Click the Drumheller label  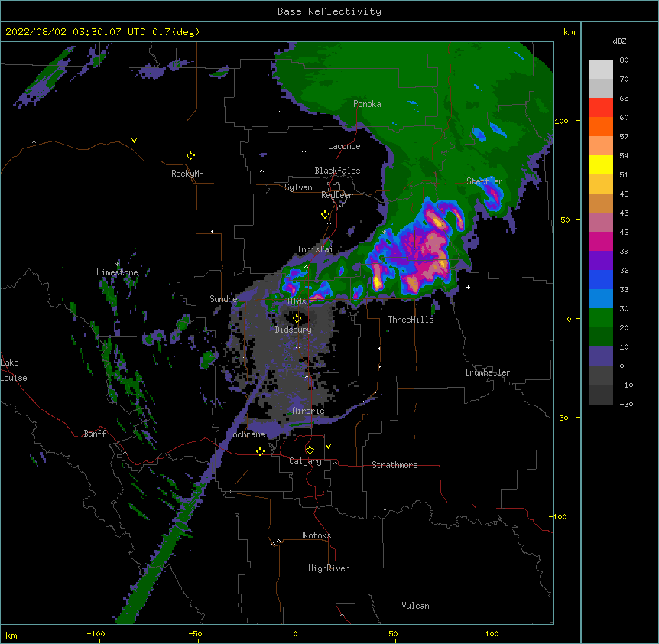[x=488, y=372]
